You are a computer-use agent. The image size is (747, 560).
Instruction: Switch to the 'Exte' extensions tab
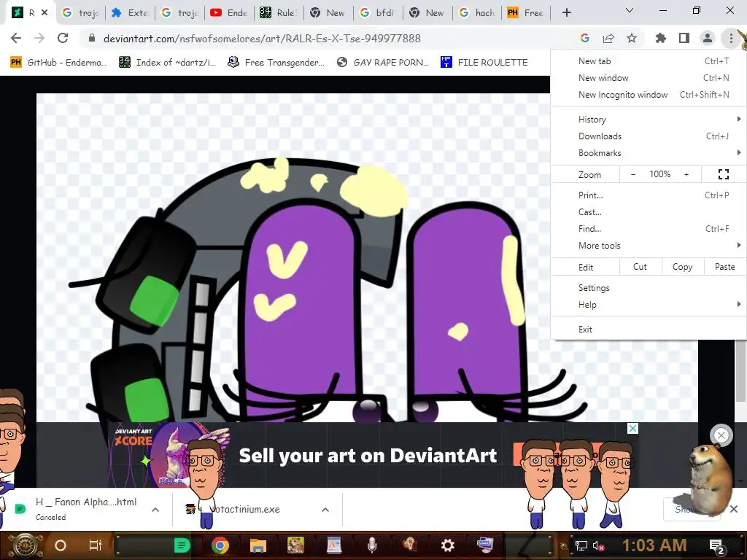click(130, 13)
